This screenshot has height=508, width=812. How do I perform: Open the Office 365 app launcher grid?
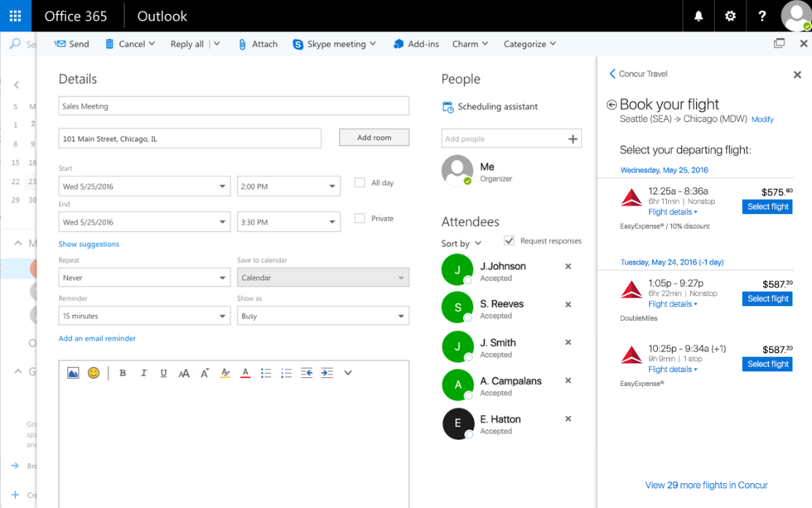tap(16, 16)
